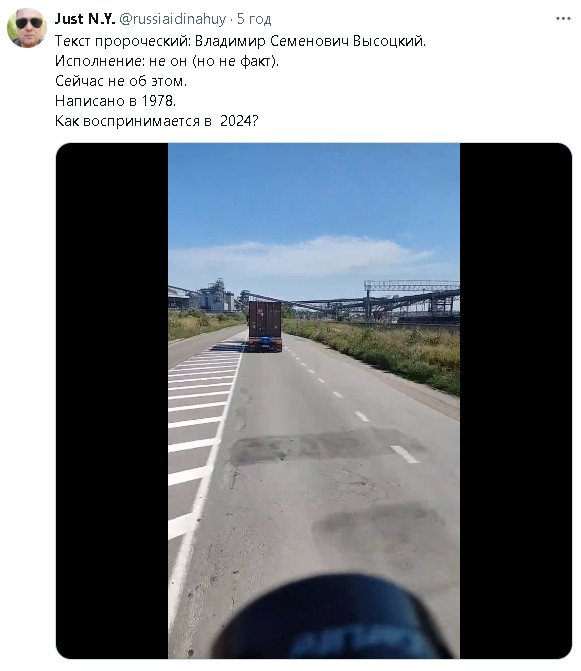
Task: Click the line "Сейчас не об этом."
Action: pos(121,81)
